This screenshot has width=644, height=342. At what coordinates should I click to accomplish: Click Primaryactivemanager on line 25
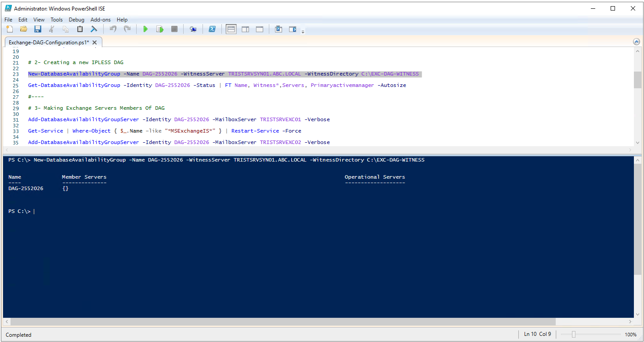point(342,85)
